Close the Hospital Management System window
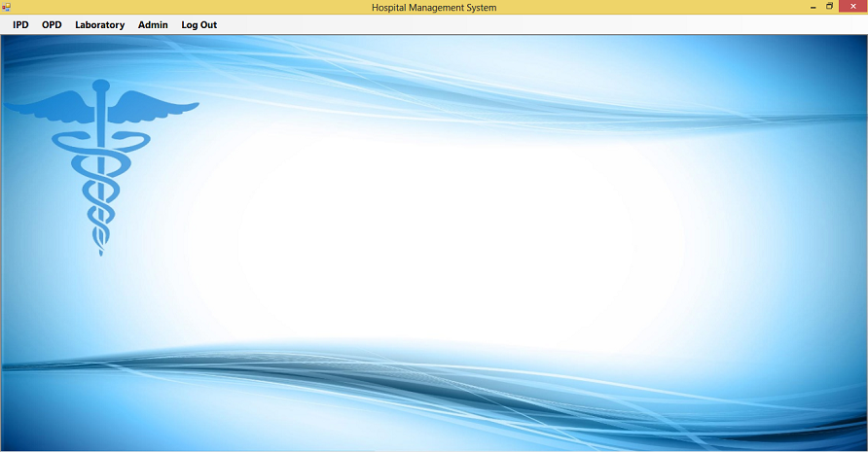Viewport: 868px width, 452px height. click(x=853, y=7)
